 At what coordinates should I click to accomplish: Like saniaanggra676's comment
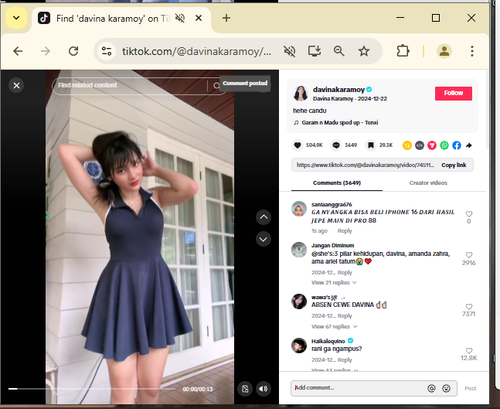coord(469,214)
